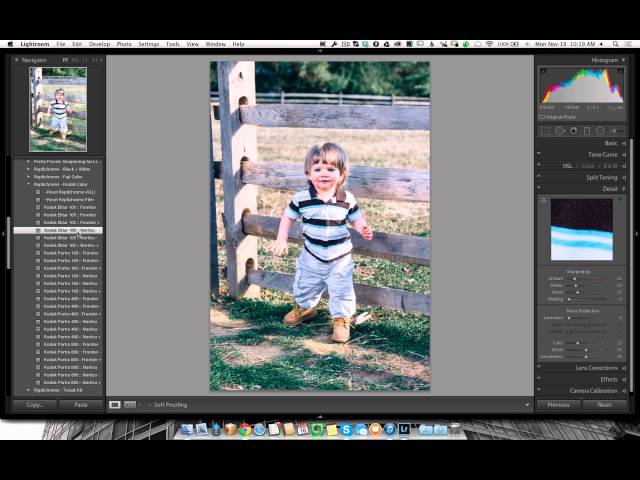Toggle the Detail panel on/off switch
Screen dimensions: 640x480
point(539,188)
